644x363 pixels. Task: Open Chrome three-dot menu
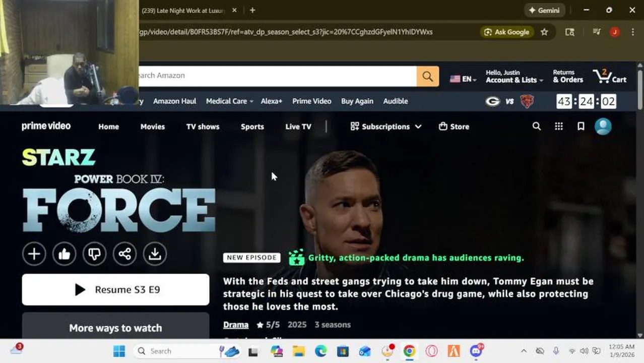click(633, 32)
